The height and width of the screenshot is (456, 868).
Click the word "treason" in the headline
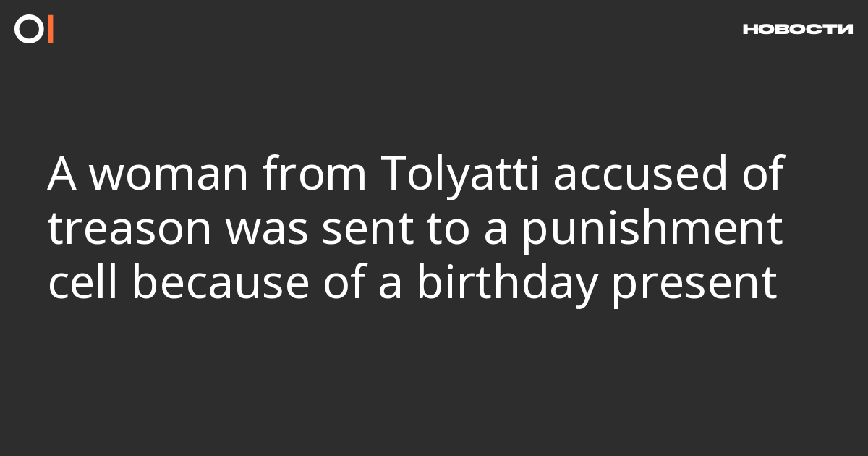[x=129, y=229]
